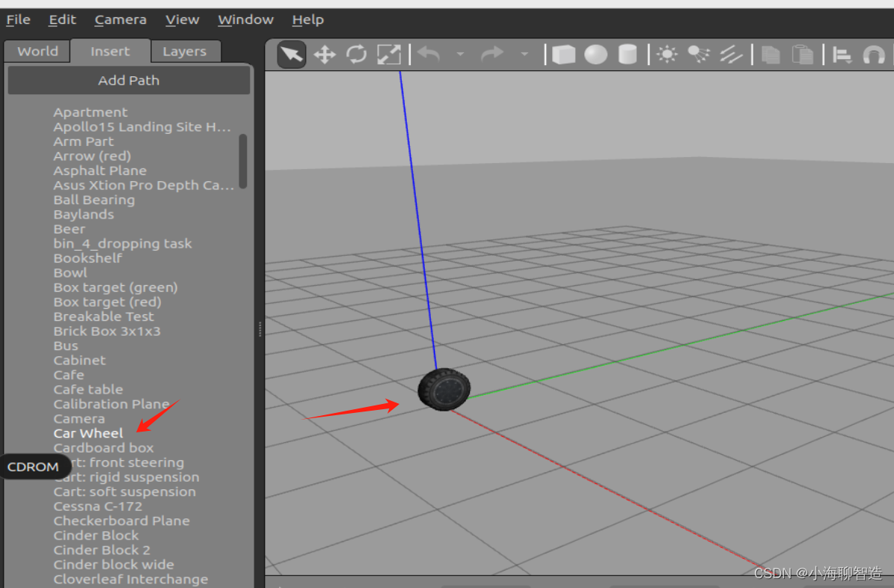The image size is (894, 588).
Task: Select Arrow (red) model
Action: coord(92,156)
